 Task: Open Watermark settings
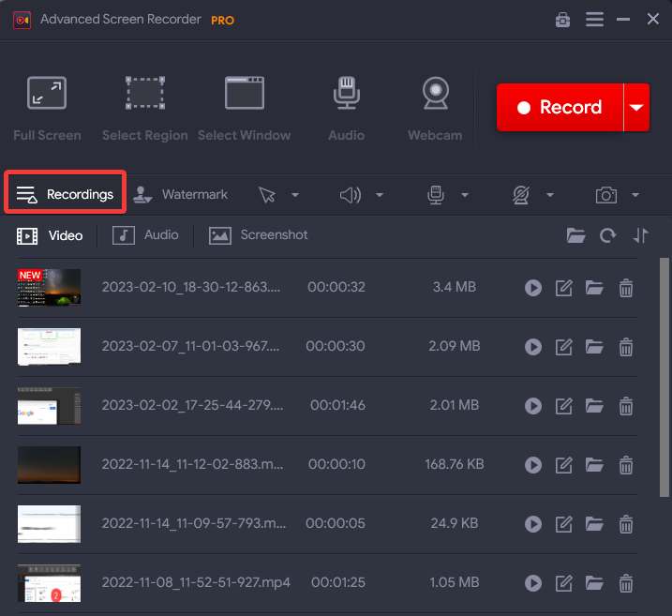(x=180, y=195)
